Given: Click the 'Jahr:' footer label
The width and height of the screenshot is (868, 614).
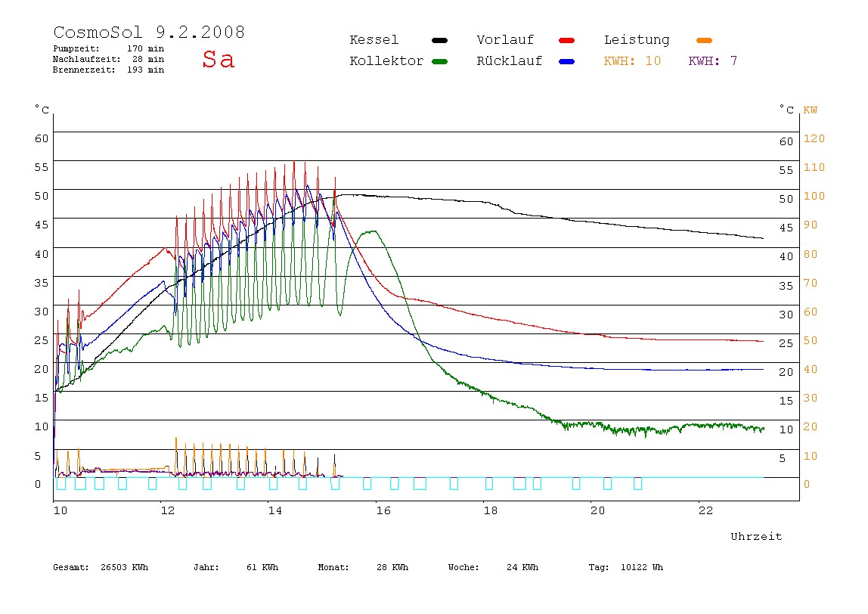Looking at the screenshot, I should point(206,567).
